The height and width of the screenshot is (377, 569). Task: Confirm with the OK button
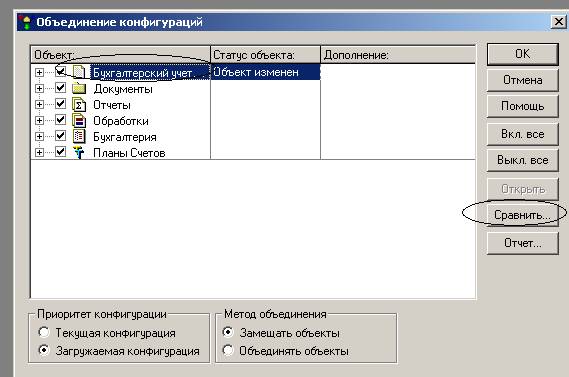tap(522, 54)
